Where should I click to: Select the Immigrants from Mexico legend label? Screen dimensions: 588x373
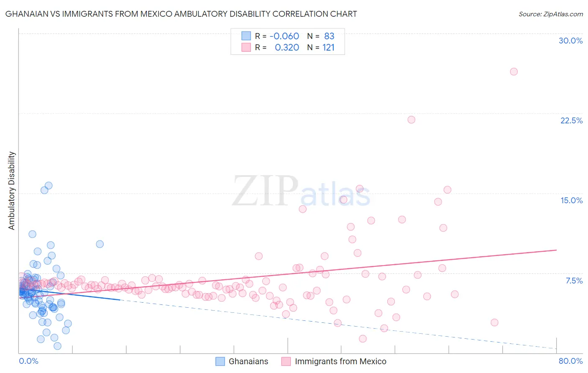point(340,361)
